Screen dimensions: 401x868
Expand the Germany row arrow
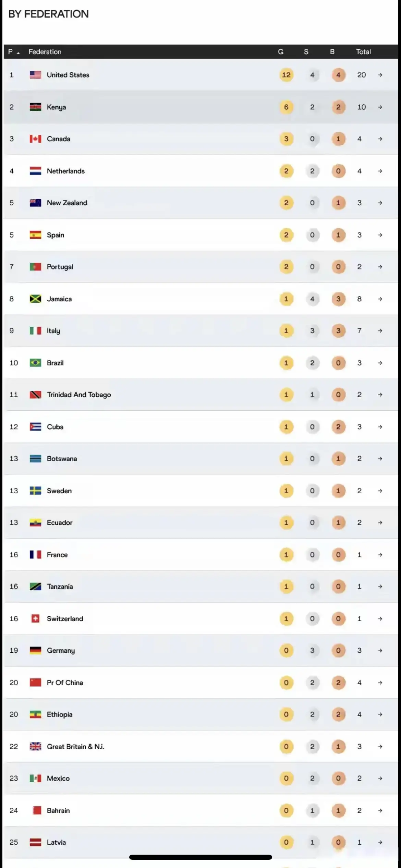click(x=380, y=650)
